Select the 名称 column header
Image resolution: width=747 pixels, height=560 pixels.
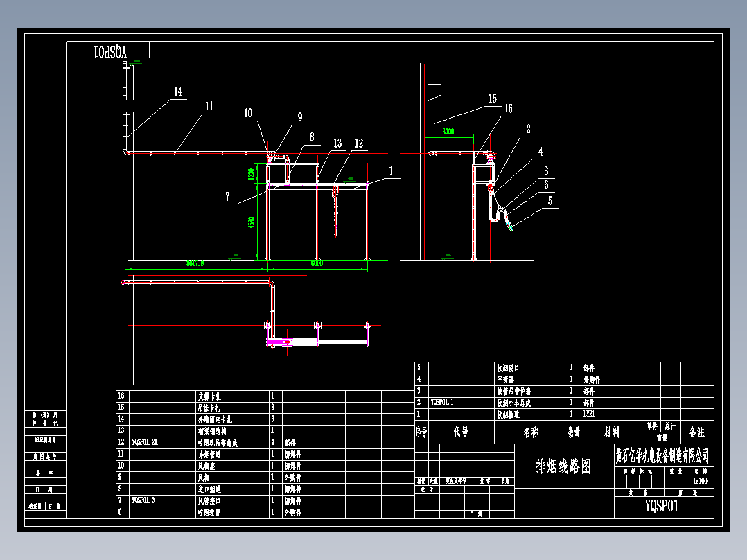tap(531, 432)
